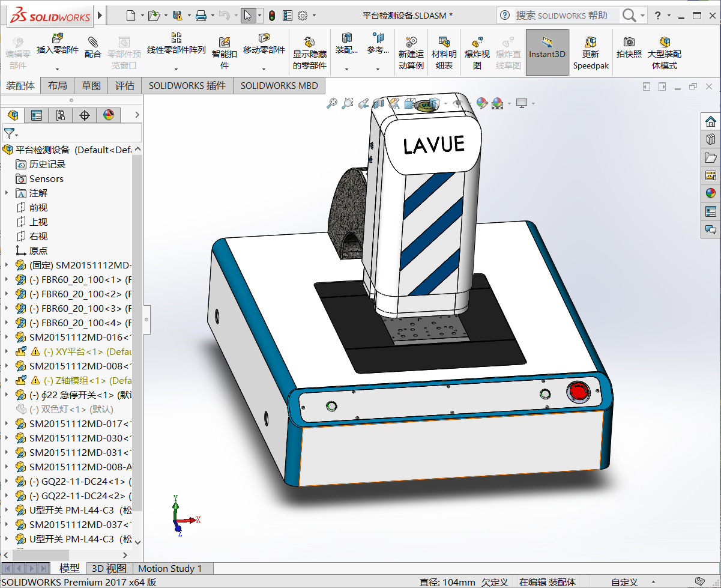Click the Save icon in quick toolbar

pyautogui.click(x=177, y=16)
